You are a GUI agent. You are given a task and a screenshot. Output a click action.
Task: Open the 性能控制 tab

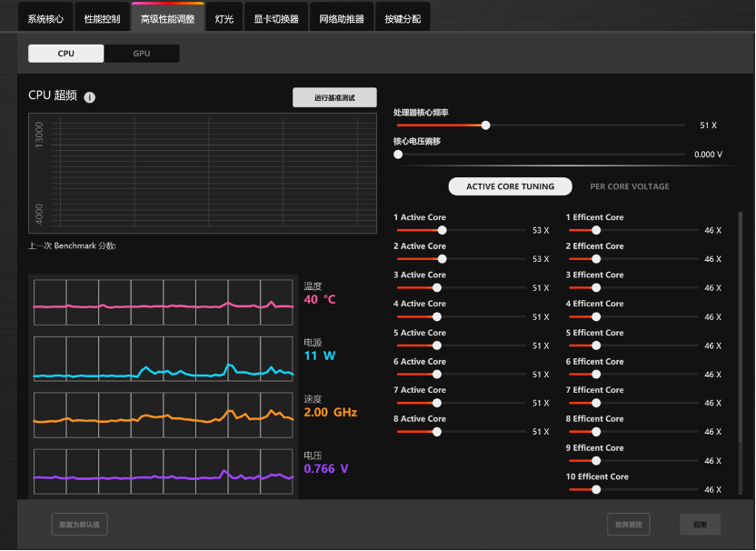point(102,18)
